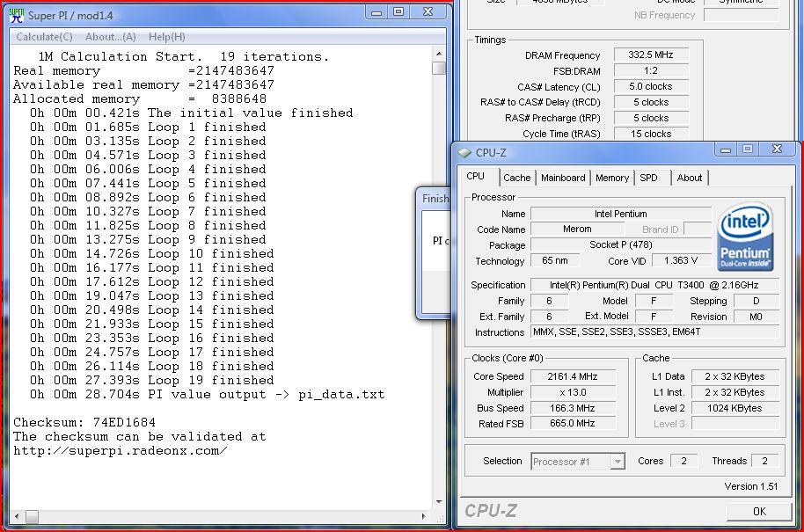
Task: Close the Super PI window
Action: pos(428,12)
